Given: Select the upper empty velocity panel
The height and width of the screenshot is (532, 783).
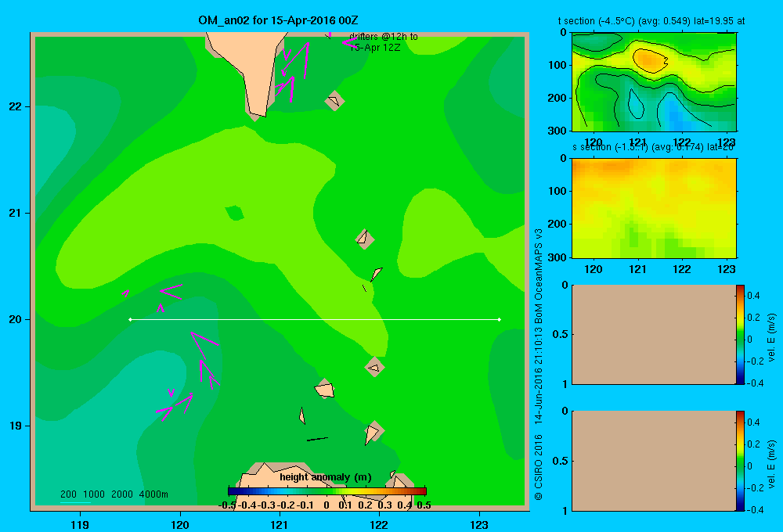Looking at the screenshot, I should click(x=654, y=334).
